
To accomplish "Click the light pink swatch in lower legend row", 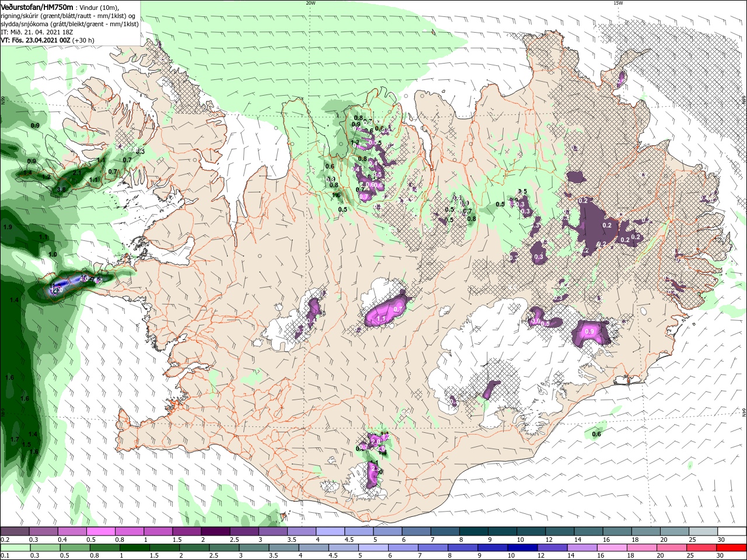I will pos(612,548).
